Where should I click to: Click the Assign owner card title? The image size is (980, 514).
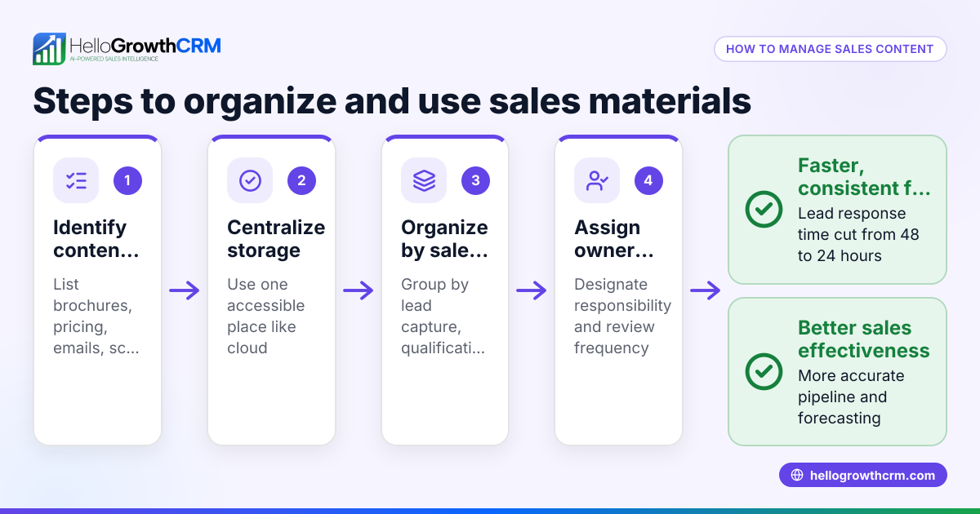click(x=614, y=239)
